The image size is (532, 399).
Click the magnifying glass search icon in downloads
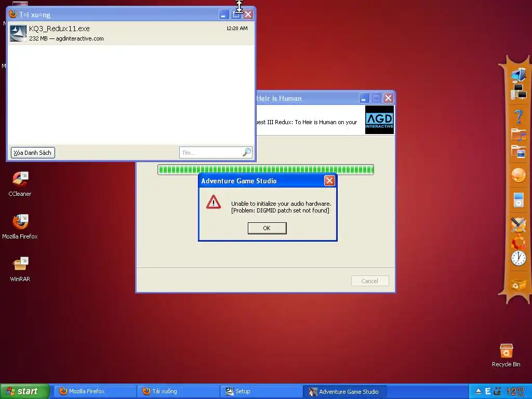pyautogui.click(x=247, y=152)
